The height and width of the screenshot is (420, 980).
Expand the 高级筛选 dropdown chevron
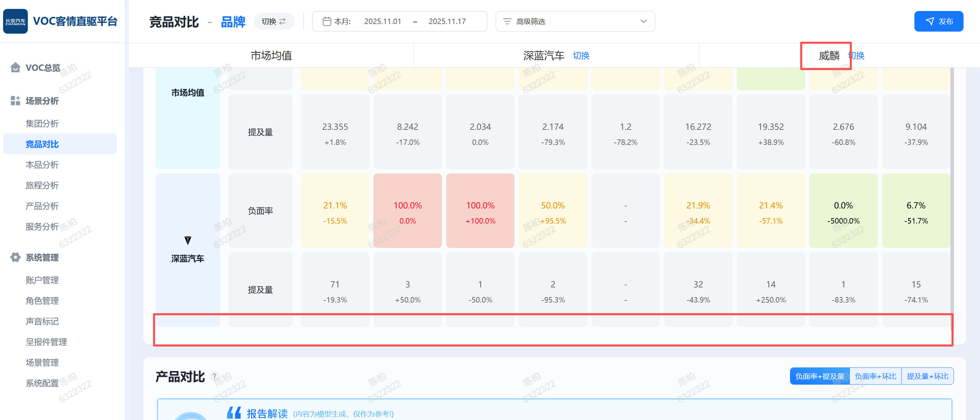coord(643,21)
